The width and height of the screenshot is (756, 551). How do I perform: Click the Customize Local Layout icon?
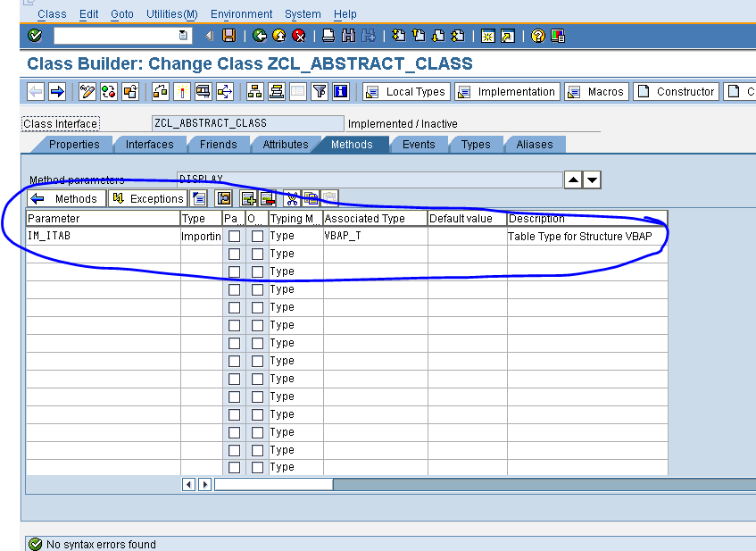point(558,36)
